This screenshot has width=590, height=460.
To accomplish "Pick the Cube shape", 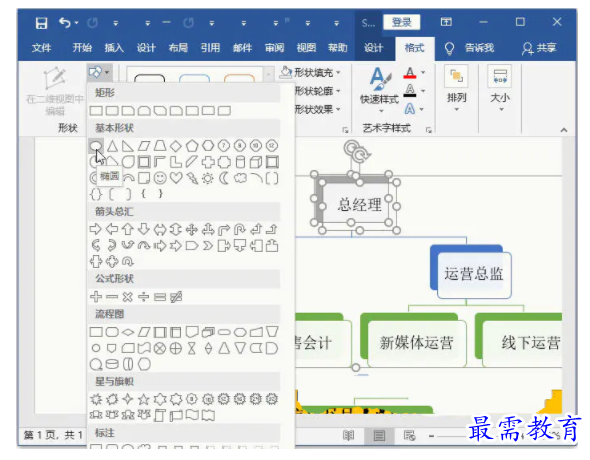I will click(256, 162).
